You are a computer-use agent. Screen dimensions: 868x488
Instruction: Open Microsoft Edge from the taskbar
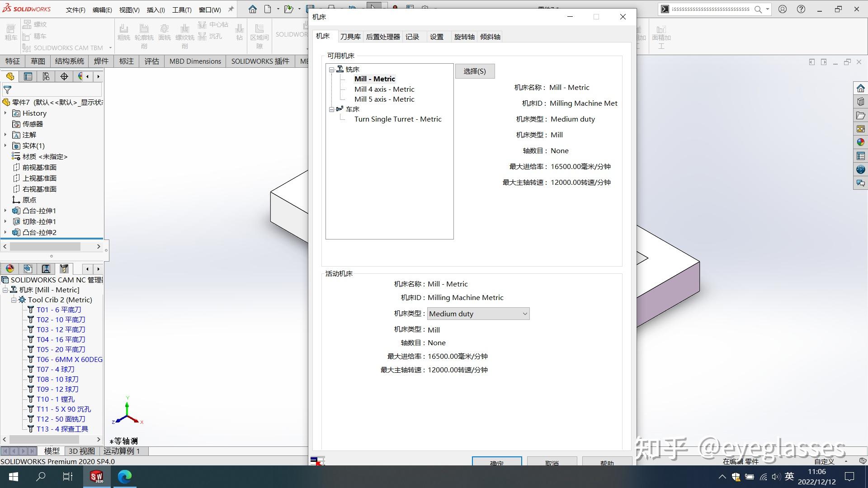[x=125, y=476]
